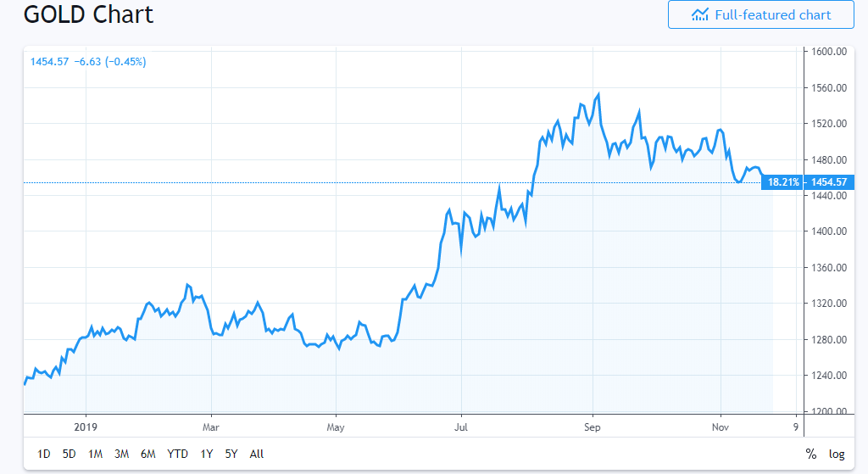Click the price readout 1454.57 −6.63 (−0.45%)

(x=88, y=61)
